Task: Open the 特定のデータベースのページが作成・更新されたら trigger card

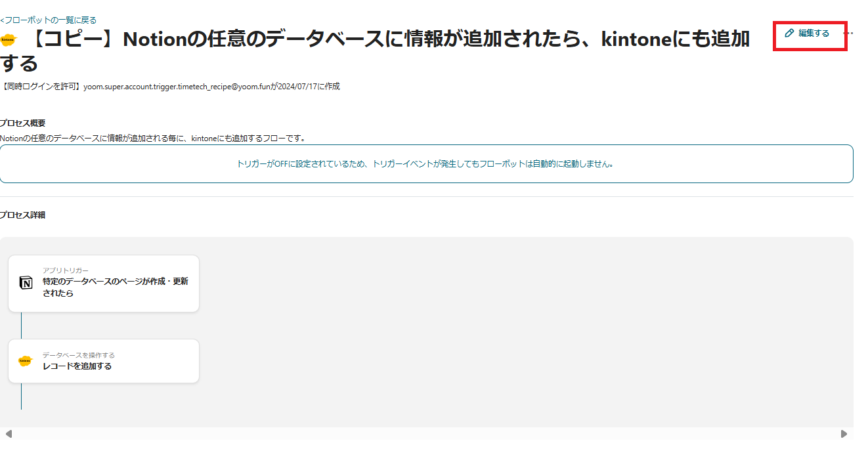Action: tap(104, 284)
